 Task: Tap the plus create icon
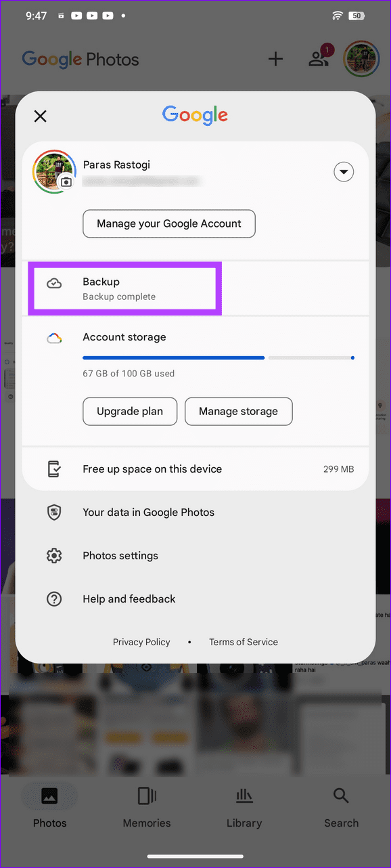coord(275,59)
